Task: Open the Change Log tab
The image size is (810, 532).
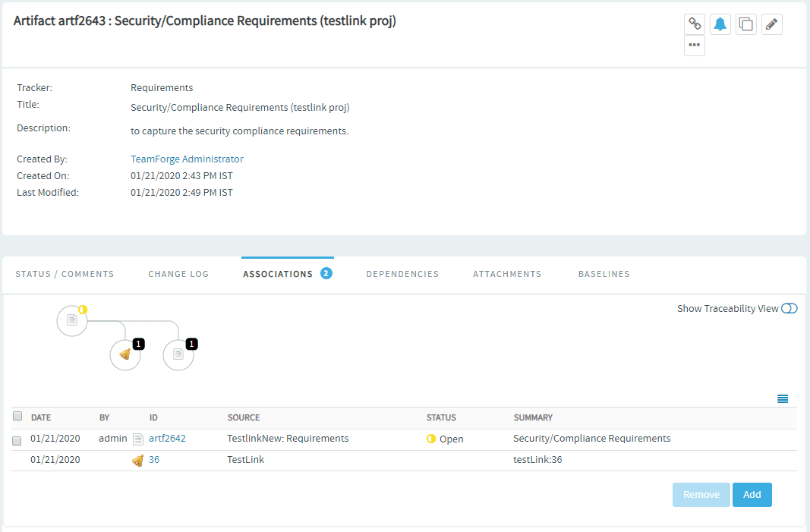Action: 178,274
